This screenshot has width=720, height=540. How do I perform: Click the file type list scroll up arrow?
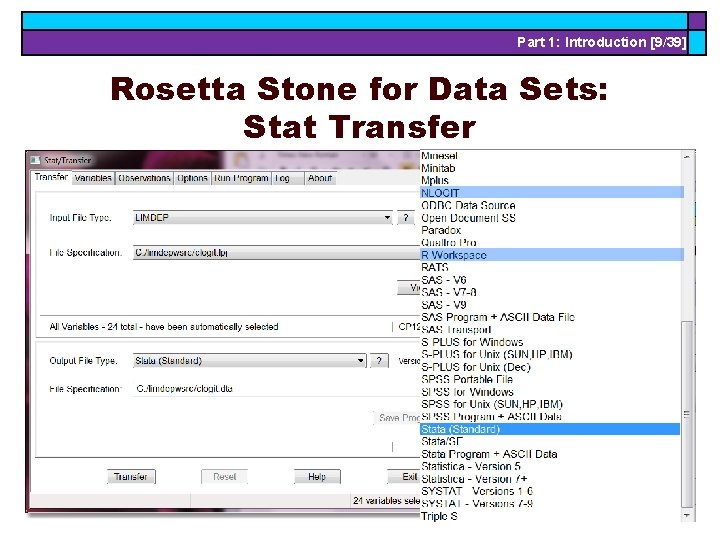[x=687, y=157]
